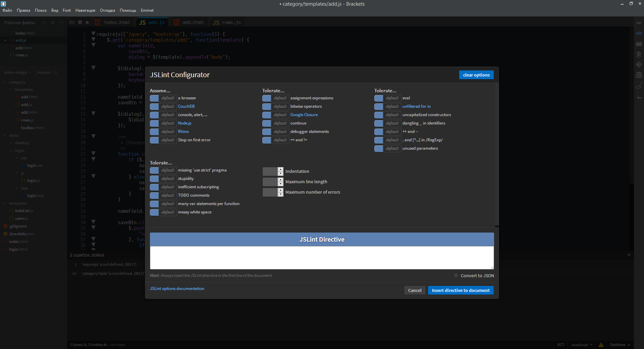644x349 pixels.
Task: Toggle tolerate TODO comments option
Action: point(163,195)
